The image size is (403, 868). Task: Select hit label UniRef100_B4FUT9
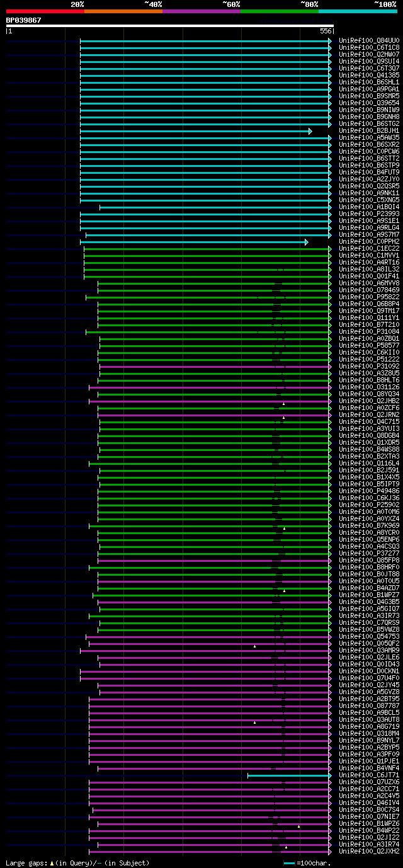tap(369, 172)
